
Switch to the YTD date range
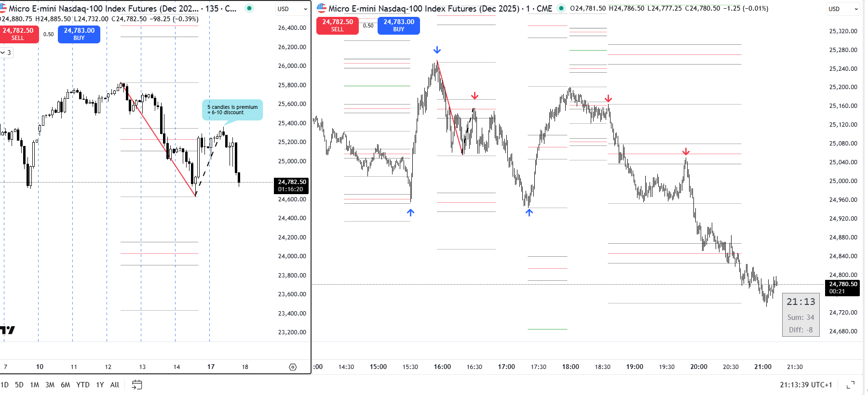[82, 385]
